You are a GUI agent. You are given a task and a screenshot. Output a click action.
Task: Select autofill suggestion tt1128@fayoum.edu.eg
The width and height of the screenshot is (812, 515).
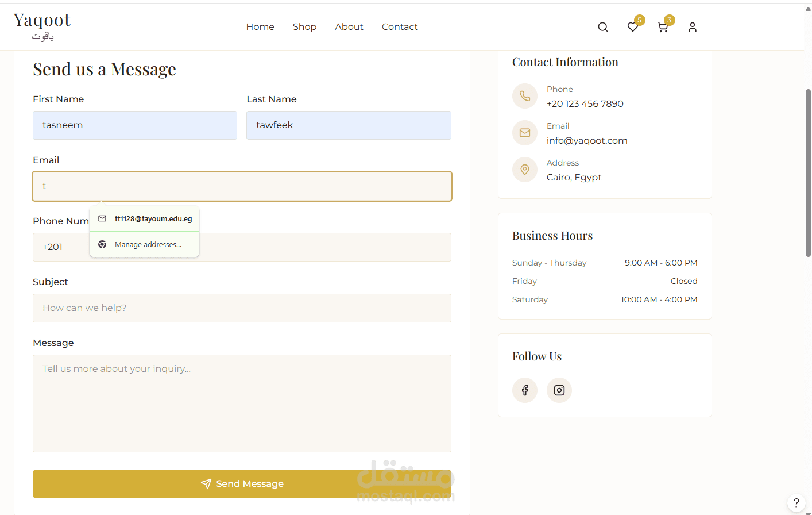[x=145, y=219]
